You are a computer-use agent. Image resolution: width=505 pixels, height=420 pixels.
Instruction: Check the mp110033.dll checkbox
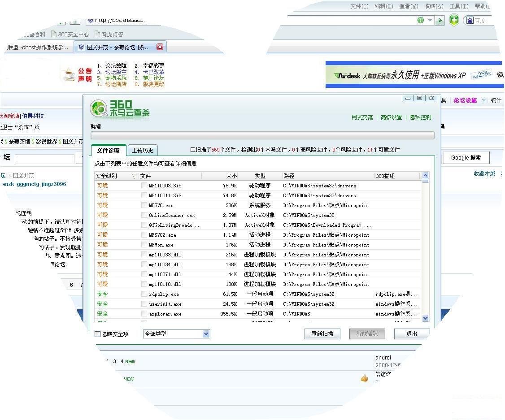(x=144, y=255)
